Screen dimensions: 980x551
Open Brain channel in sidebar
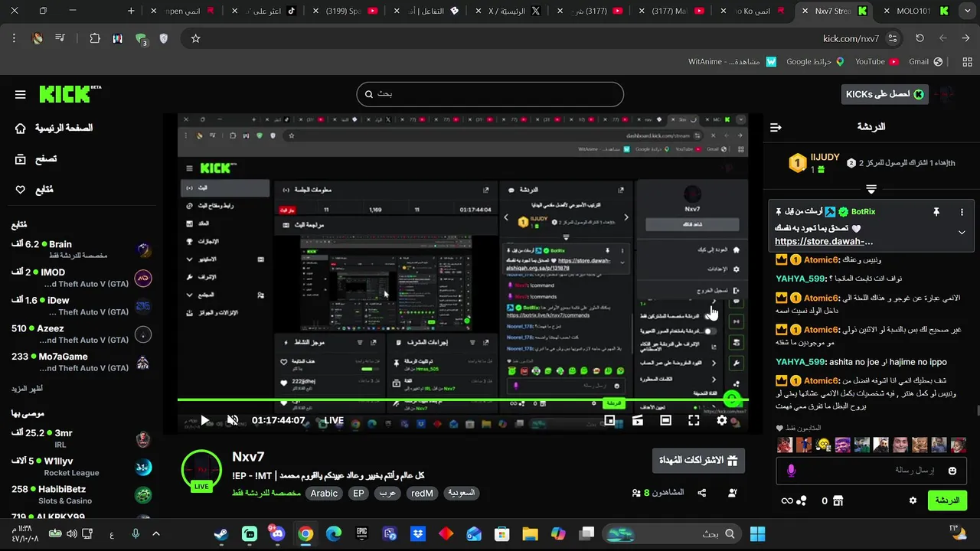(80, 249)
